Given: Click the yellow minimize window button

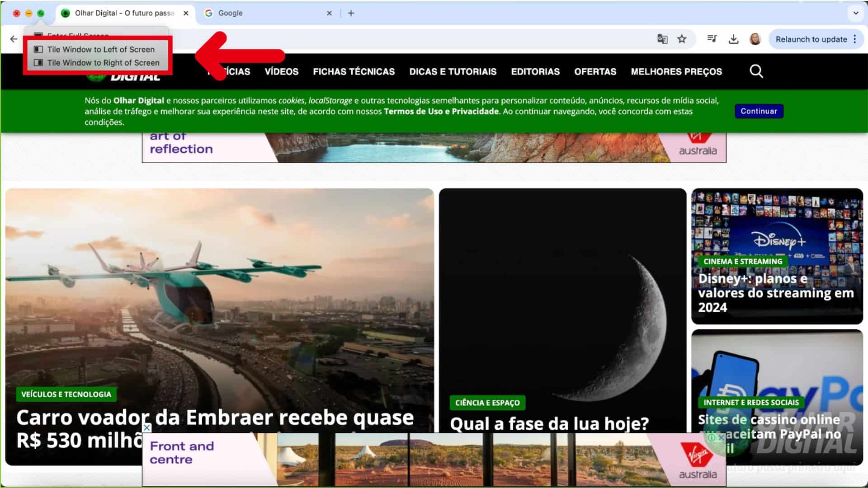Looking at the screenshot, I should (28, 13).
